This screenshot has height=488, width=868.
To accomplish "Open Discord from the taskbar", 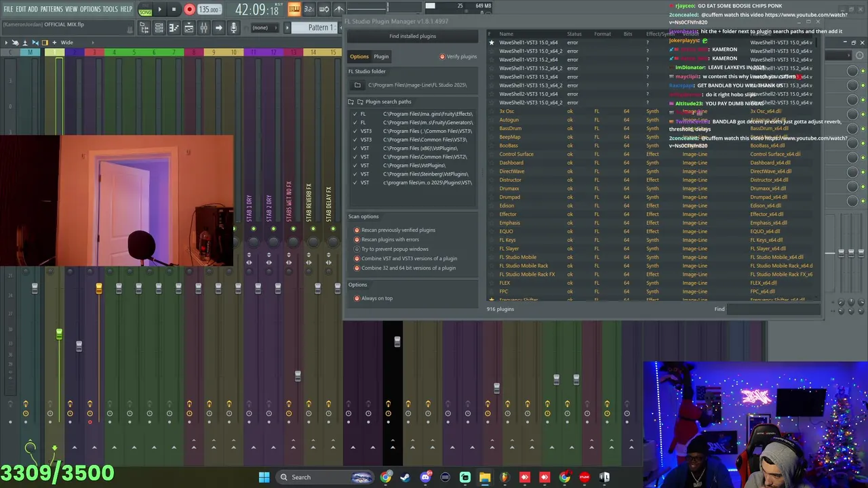I will tap(425, 477).
